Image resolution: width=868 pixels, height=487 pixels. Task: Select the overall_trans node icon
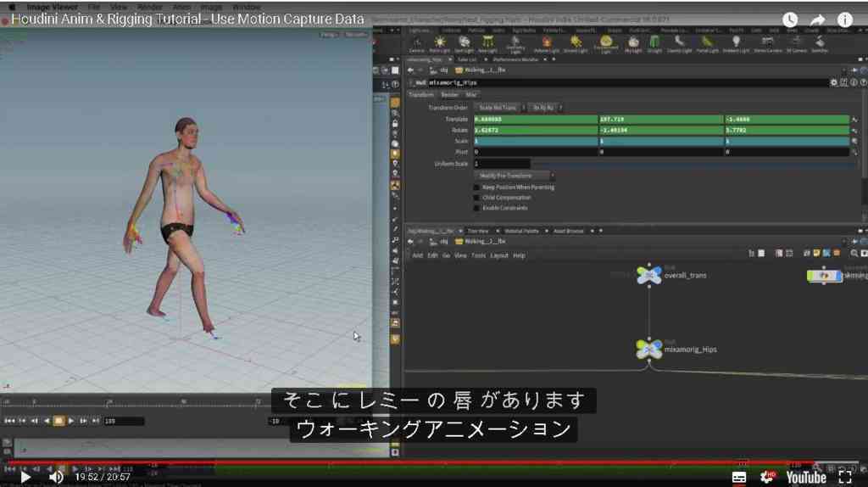click(648, 275)
